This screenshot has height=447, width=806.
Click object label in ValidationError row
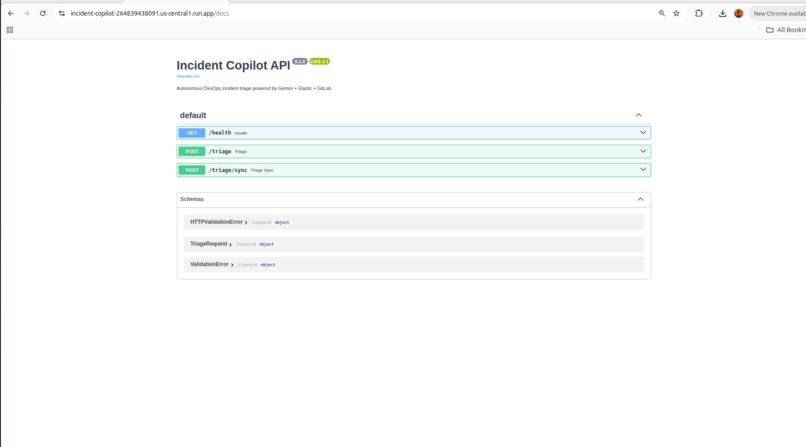(268, 265)
